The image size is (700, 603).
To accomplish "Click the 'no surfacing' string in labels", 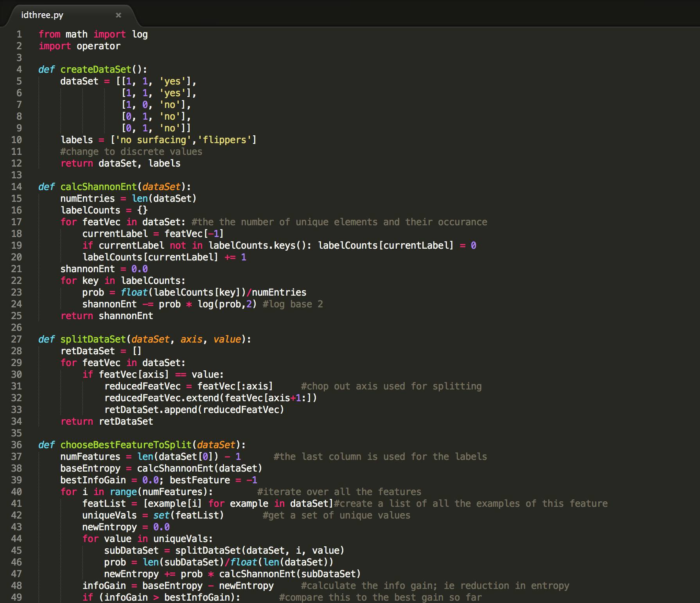I will pyautogui.click(x=153, y=140).
